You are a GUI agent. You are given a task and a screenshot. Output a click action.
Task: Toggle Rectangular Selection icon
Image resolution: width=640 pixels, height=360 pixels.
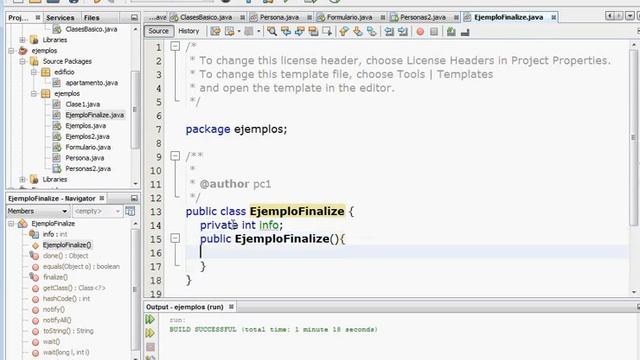tap(327, 31)
